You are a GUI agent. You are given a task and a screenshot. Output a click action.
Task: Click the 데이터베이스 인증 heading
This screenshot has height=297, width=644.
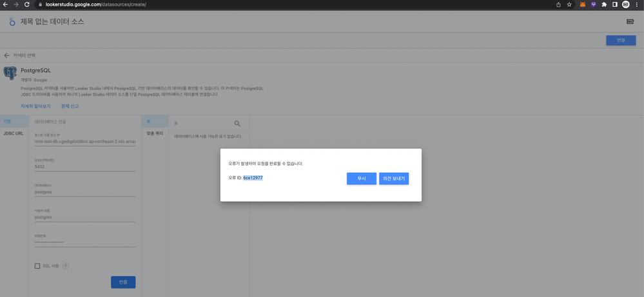tap(50, 122)
